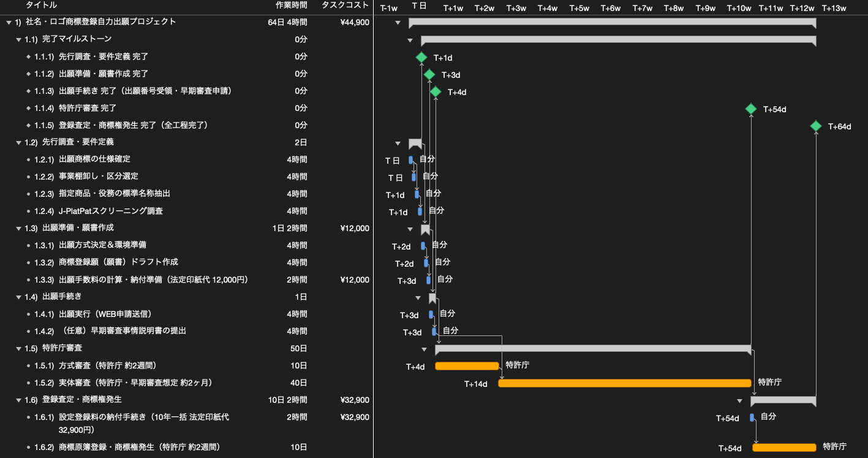Select the 特許庁審査 完了 milestone diamond at T+54d
The width and height of the screenshot is (868, 458).
pyautogui.click(x=751, y=109)
